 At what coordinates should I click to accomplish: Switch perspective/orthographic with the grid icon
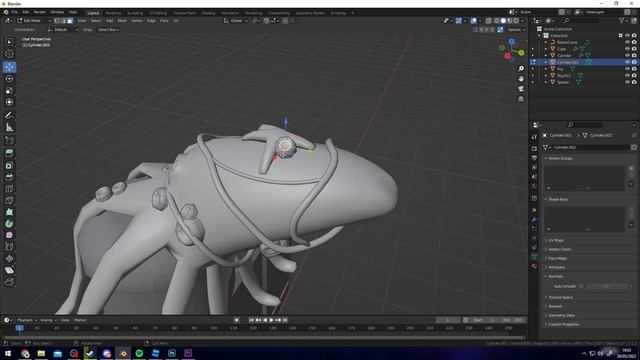521,99
